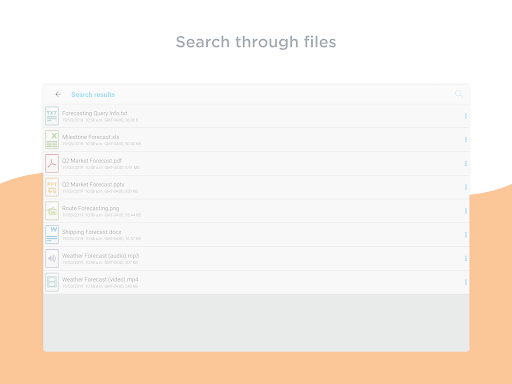Image resolution: width=512 pixels, height=384 pixels.
Task: Click the image icon for Route Forecasting.png
Action: point(52,211)
